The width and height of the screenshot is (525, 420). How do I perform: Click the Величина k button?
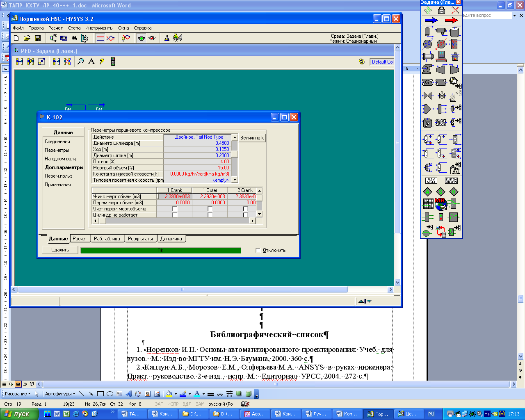pos(252,138)
